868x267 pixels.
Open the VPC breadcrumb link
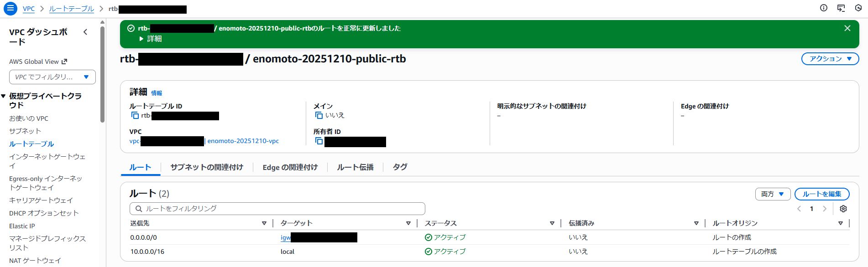tap(29, 9)
